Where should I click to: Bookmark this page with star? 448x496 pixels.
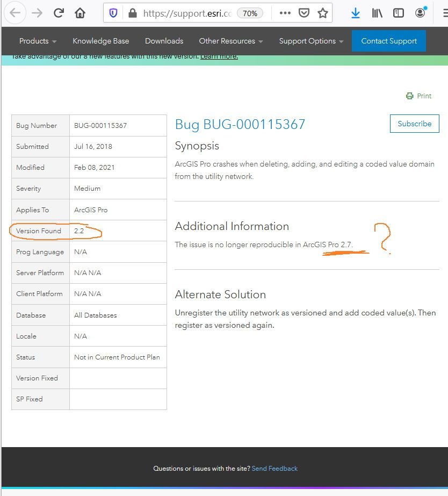tap(323, 13)
